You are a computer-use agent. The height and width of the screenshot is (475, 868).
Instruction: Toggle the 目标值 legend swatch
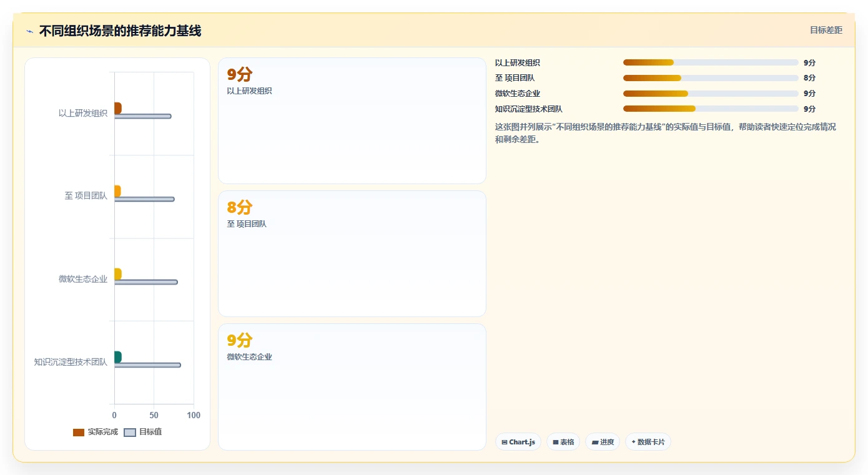[x=130, y=433]
